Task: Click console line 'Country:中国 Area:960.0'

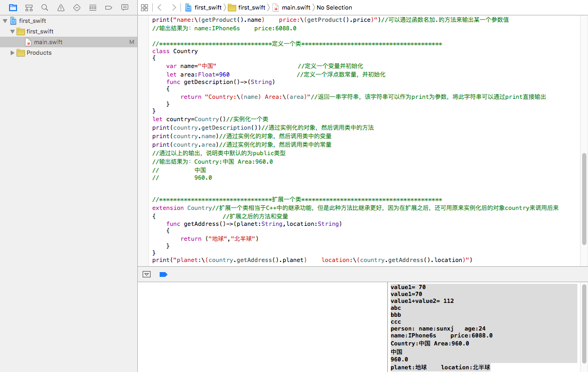Action: 429,343
